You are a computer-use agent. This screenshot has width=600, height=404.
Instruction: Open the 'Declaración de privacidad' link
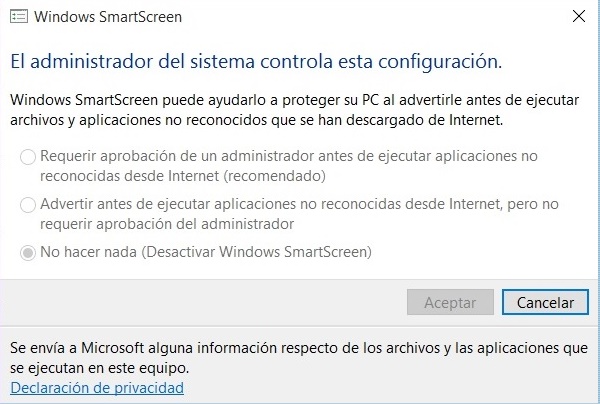tap(97, 387)
